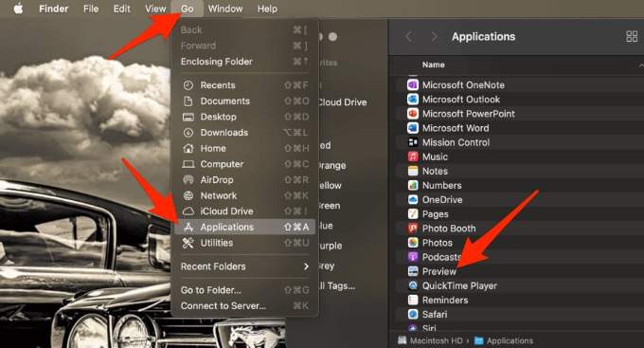Click the AirDrop icon in Go menu
Screen dimensions: 644x348
click(x=188, y=180)
